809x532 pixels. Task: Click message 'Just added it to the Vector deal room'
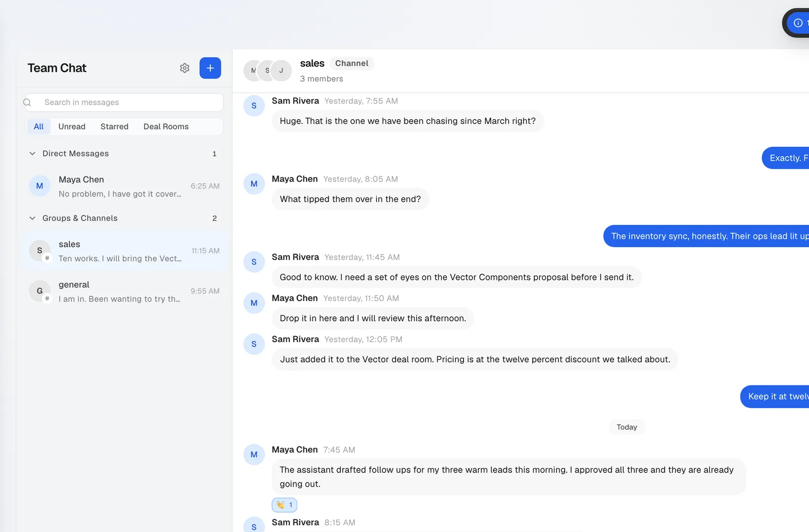coord(475,359)
